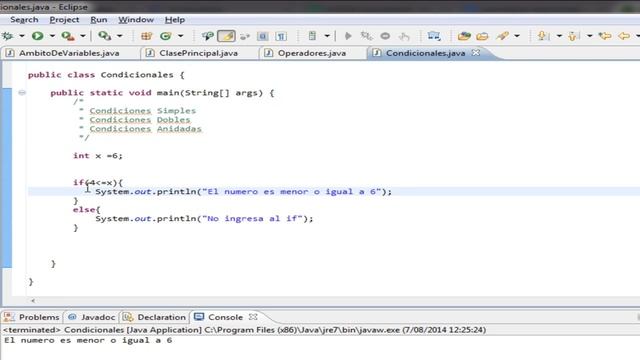Open the Window menu
The image size is (640, 360).
pyautogui.click(x=136, y=20)
